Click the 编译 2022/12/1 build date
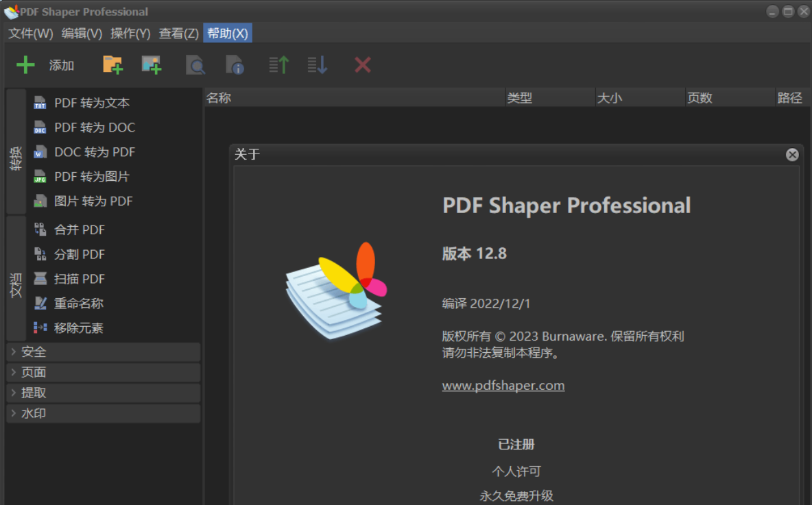The width and height of the screenshot is (812, 505). [486, 304]
